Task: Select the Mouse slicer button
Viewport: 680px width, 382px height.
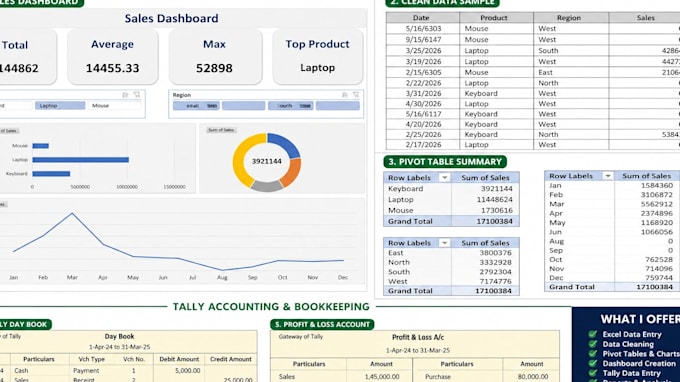Action: (x=114, y=105)
